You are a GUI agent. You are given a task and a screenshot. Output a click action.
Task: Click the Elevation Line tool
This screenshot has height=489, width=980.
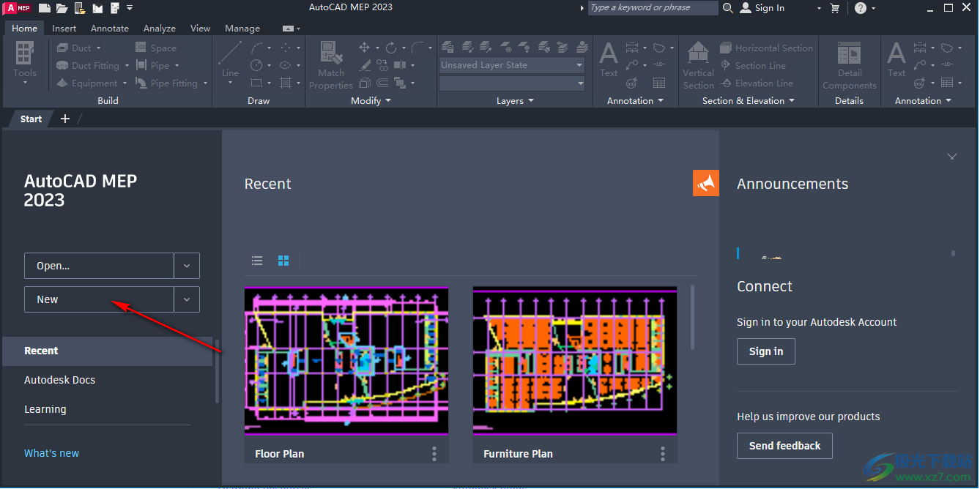(757, 83)
